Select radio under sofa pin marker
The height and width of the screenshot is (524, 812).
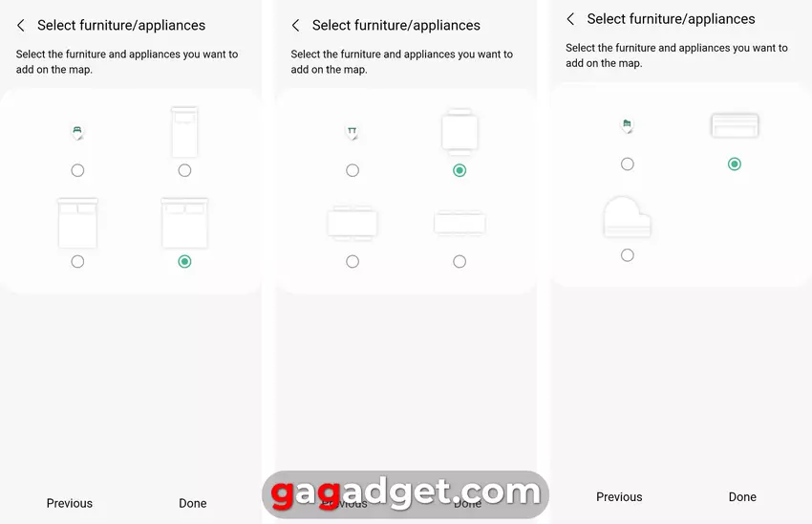pos(627,164)
